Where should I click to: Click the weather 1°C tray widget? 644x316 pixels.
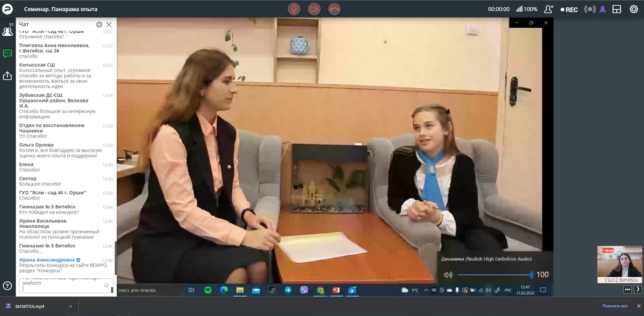tap(410, 290)
